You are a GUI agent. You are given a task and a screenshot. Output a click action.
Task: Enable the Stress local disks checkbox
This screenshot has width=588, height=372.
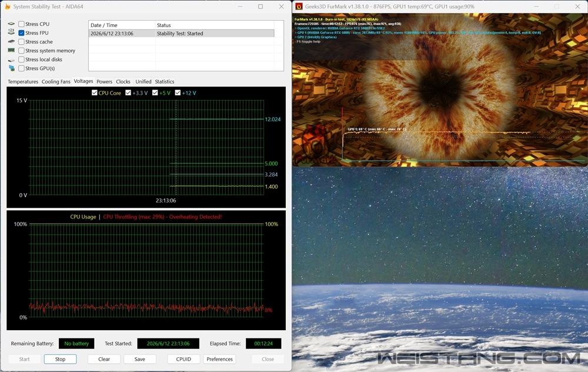21,59
